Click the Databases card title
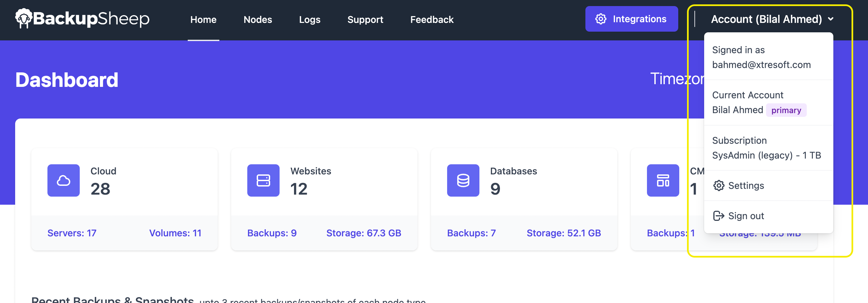The height and width of the screenshot is (303, 868). click(x=513, y=171)
